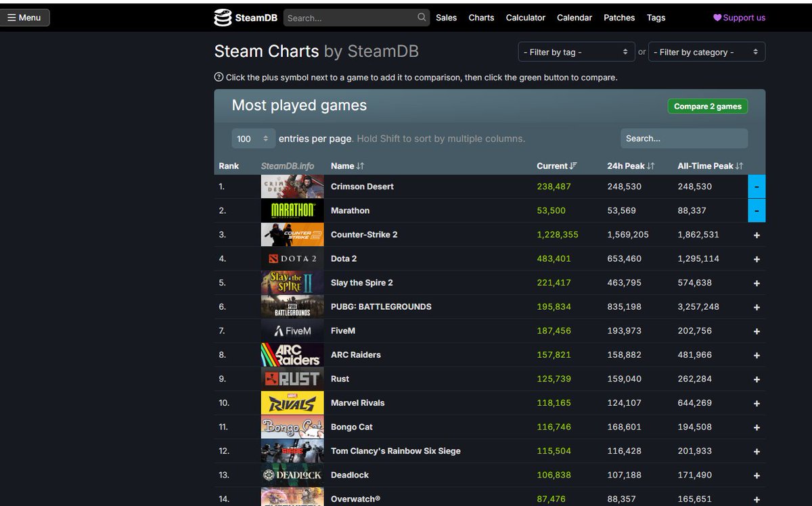This screenshot has width=812, height=506.
Task: Click the SteamDB logo icon
Action: 223,18
